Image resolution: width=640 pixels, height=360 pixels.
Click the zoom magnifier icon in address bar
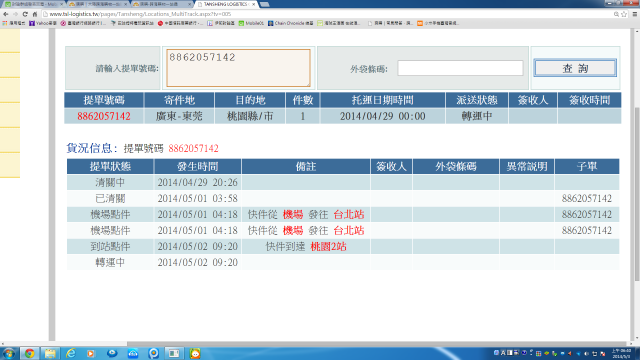click(x=616, y=14)
